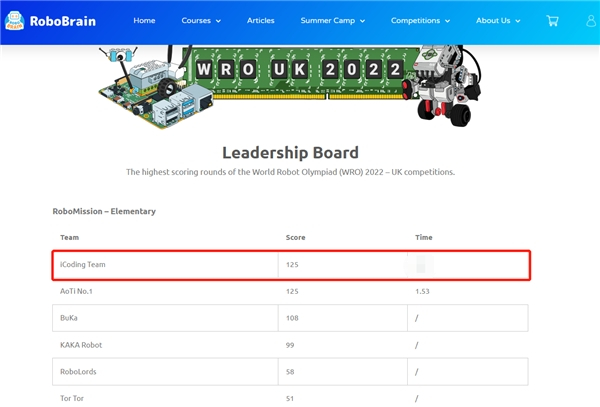Expand the Courses dropdown chevron
The width and height of the screenshot is (600, 407).
coord(218,21)
